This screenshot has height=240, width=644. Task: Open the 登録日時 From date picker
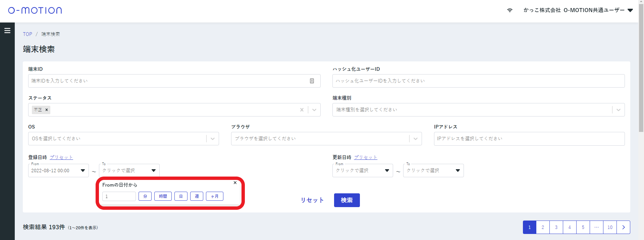[x=58, y=171]
